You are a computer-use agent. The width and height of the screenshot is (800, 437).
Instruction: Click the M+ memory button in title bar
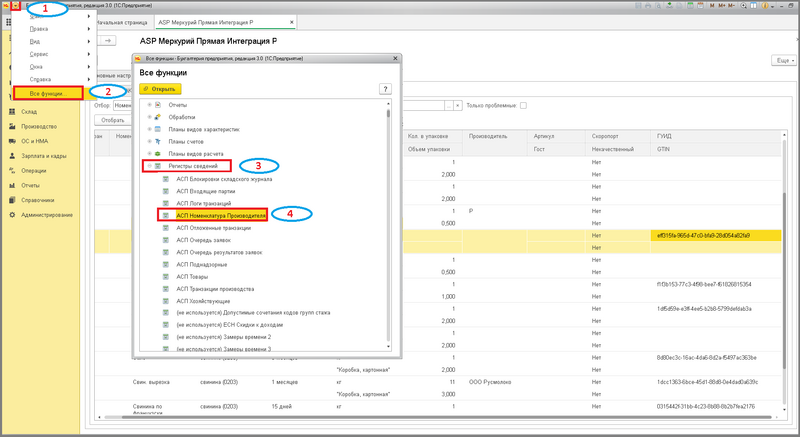point(722,6)
